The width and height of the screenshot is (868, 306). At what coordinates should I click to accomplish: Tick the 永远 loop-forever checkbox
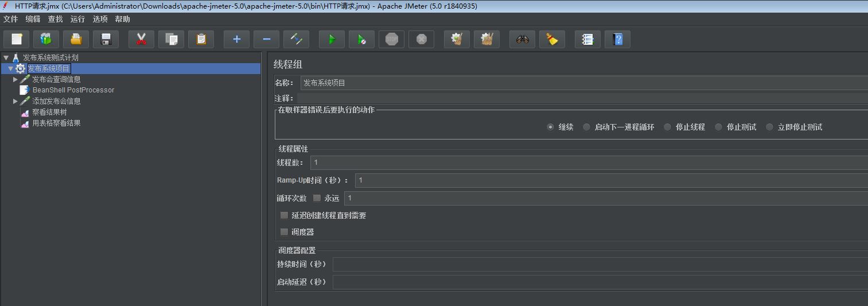point(317,198)
